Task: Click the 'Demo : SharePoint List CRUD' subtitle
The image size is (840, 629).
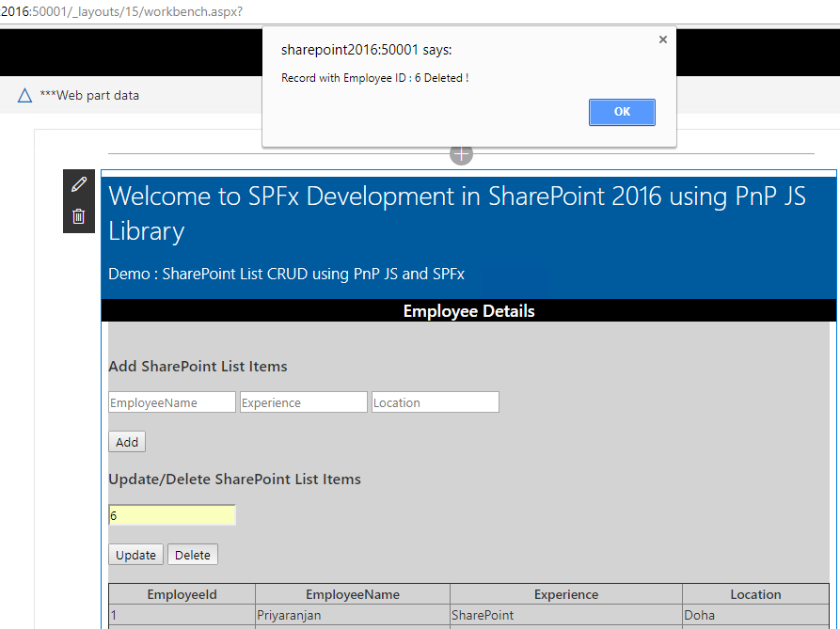Action: coord(286,274)
